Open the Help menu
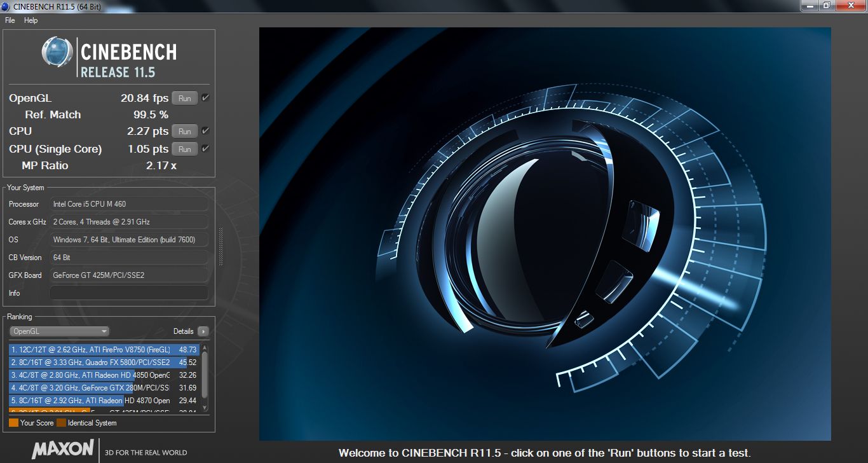This screenshot has height=463, width=868. click(x=31, y=20)
